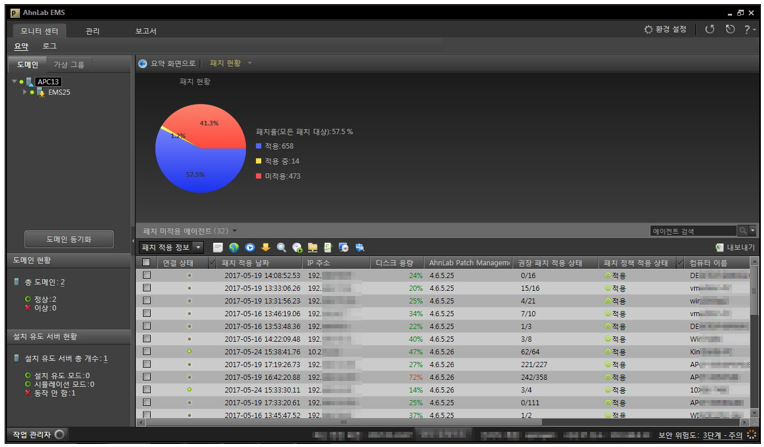Check the row dated 2017-05-24 15:38:41.76
Image resolution: width=764 pixels, height=447 pixels.
147,351
